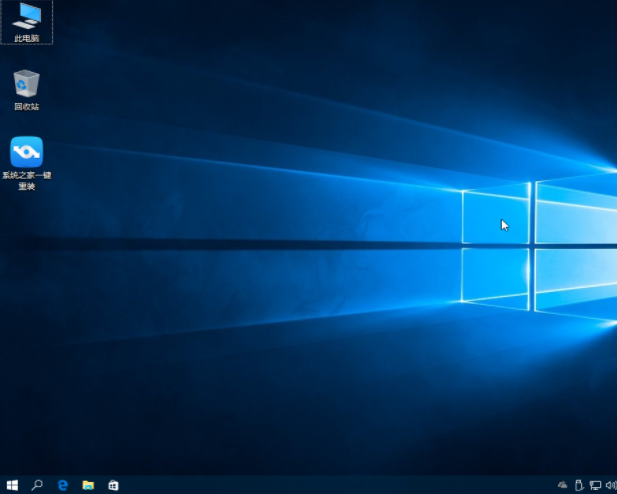The height and width of the screenshot is (494, 617).
Task: Click the upper-right pane of wallpaper Windows logo
Action: pyautogui.click(x=575, y=210)
